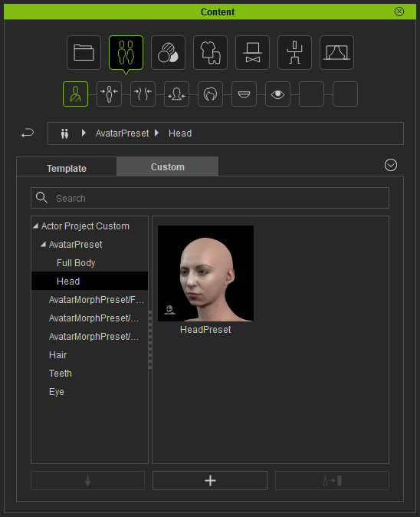Select the Head tree item
Screen dimensions: 420x517
90,281
